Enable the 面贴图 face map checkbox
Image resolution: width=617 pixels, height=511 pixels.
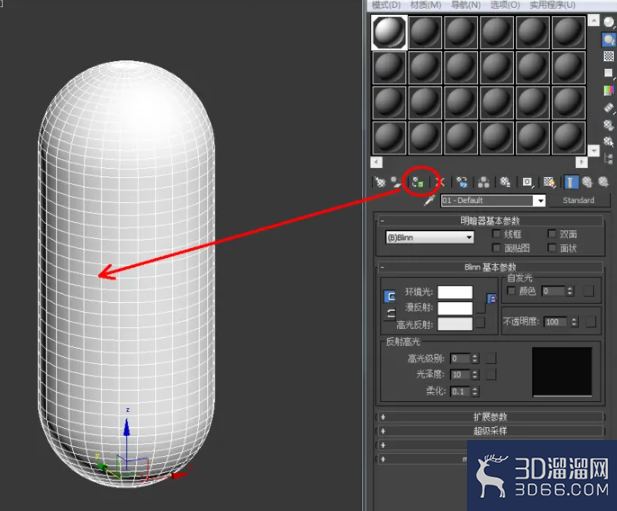[497, 248]
